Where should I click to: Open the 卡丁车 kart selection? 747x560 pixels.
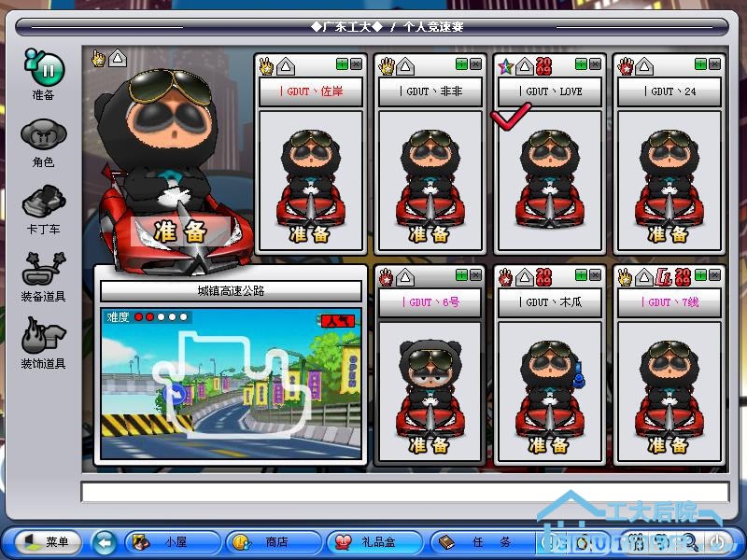click(43, 204)
